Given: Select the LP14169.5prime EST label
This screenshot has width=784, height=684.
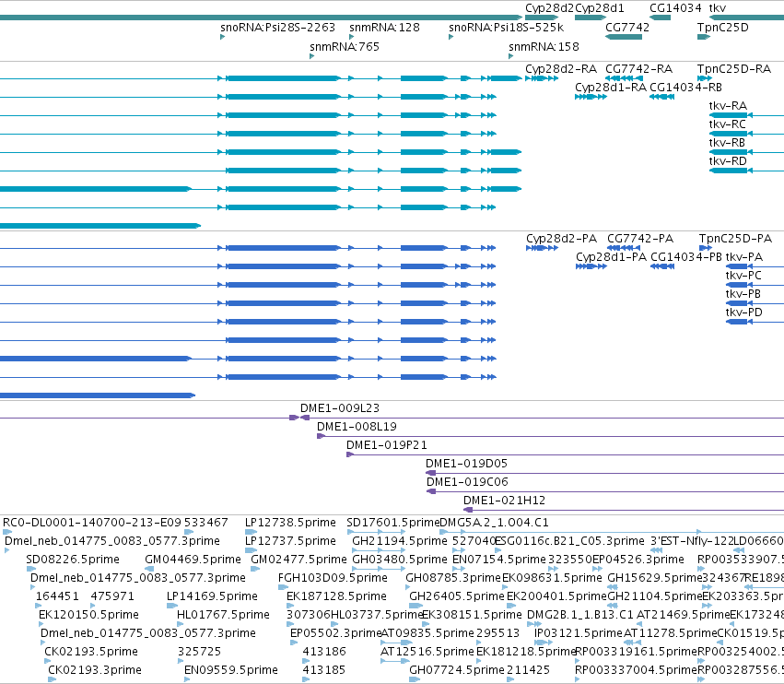Looking at the screenshot, I should coord(212,596).
